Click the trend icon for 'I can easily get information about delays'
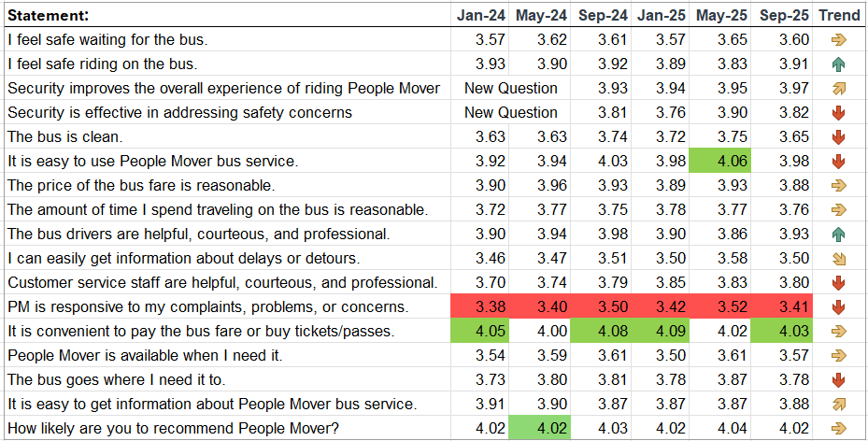The height and width of the screenshot is (441, 868). [838, 258]
